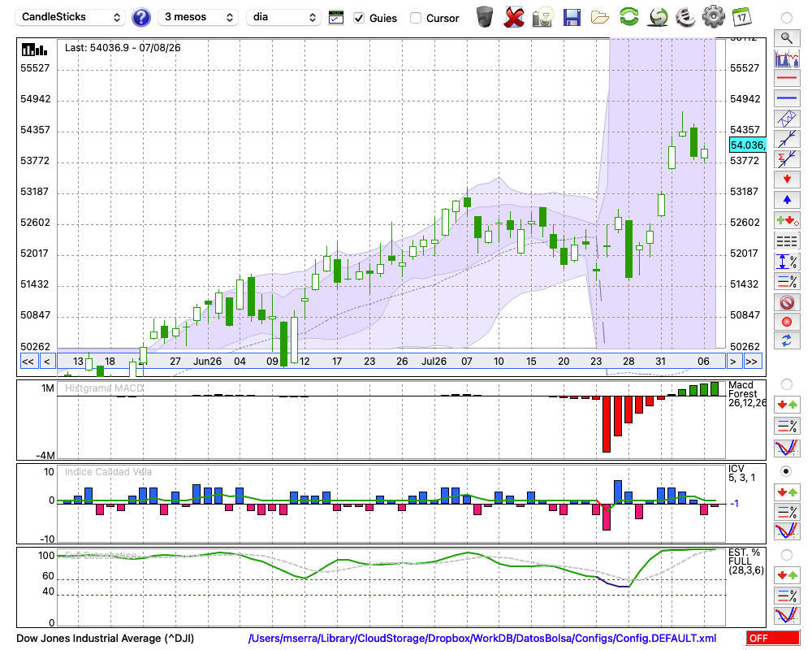Click the trash can icon in toolbar
This screenshot has height=650, width=812.
(x=484, y=17)
